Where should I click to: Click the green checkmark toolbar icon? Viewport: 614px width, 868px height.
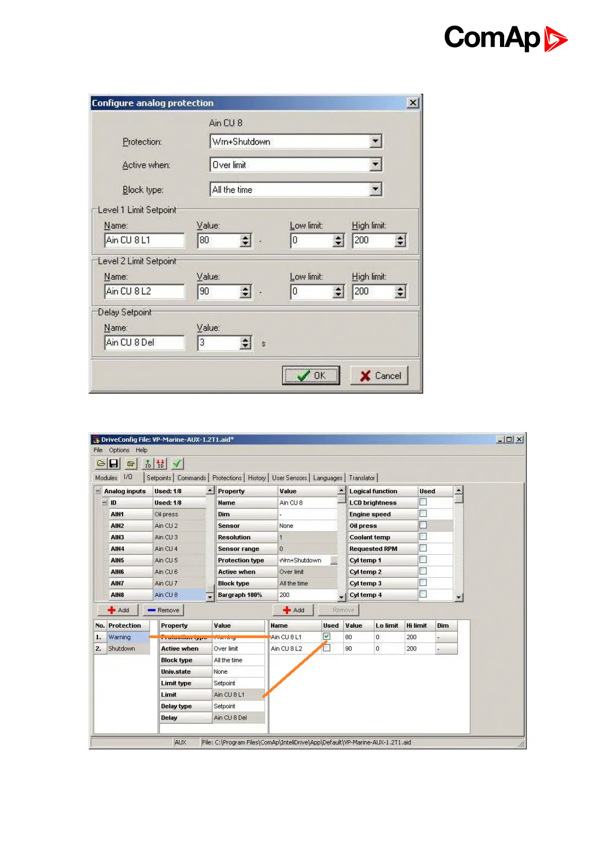pyautogui.click(x=177, y=463)
